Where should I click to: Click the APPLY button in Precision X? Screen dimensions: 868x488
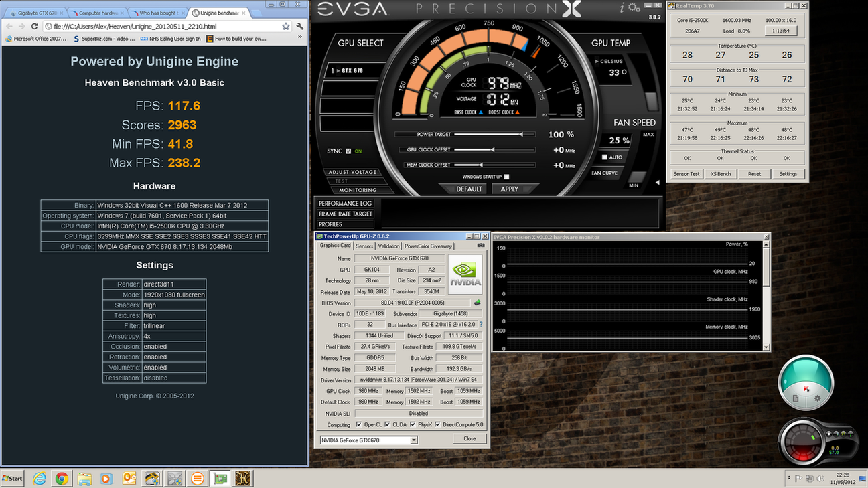point(510,189)
